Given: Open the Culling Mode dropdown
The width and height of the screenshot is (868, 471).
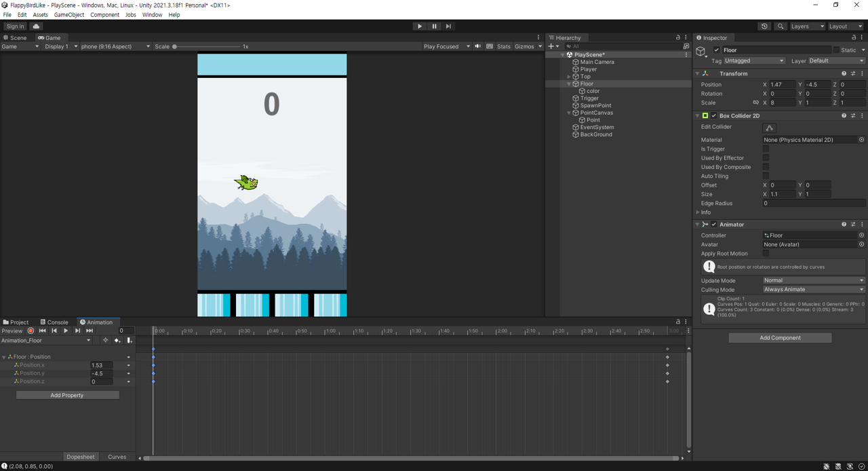Looking at the screenshot, I should [x=814, y=290].
